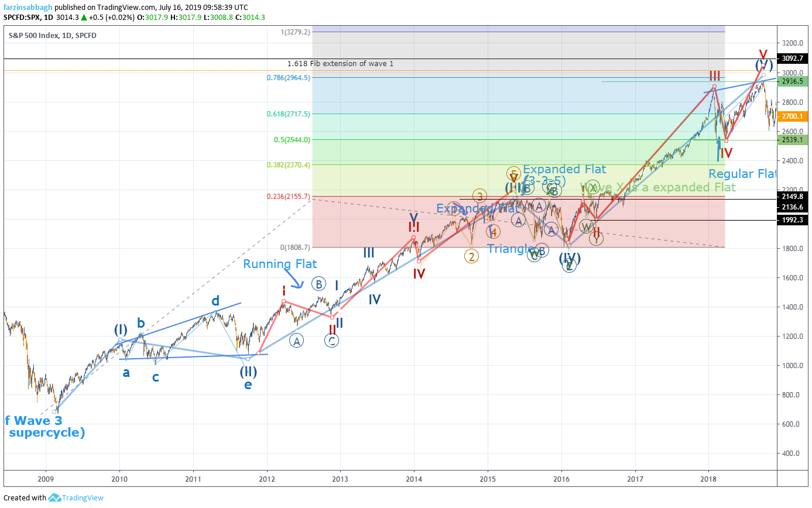812x508 pixels.
Task: Click the orange 2700.1 price tag
Action: coord(794,116)
